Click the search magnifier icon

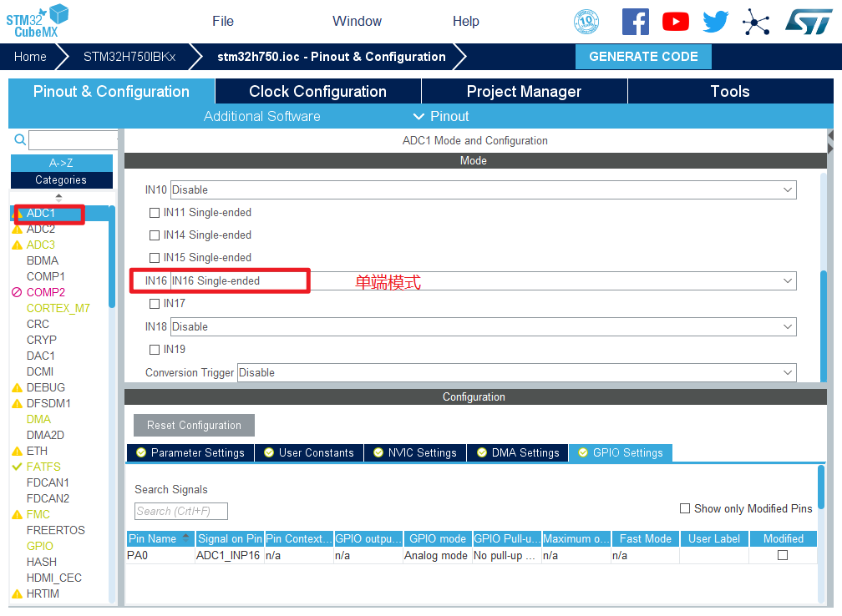[20, 140]
